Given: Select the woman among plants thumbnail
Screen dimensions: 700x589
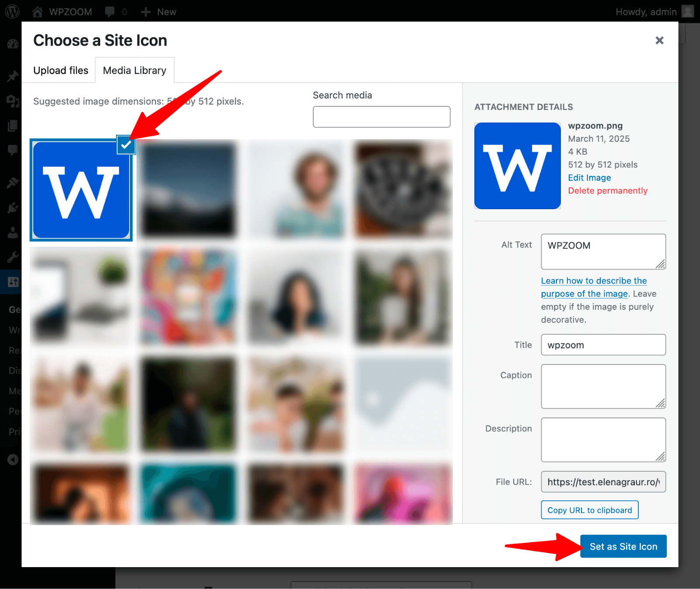Looking at the screenshot, I should pos(403,297).
